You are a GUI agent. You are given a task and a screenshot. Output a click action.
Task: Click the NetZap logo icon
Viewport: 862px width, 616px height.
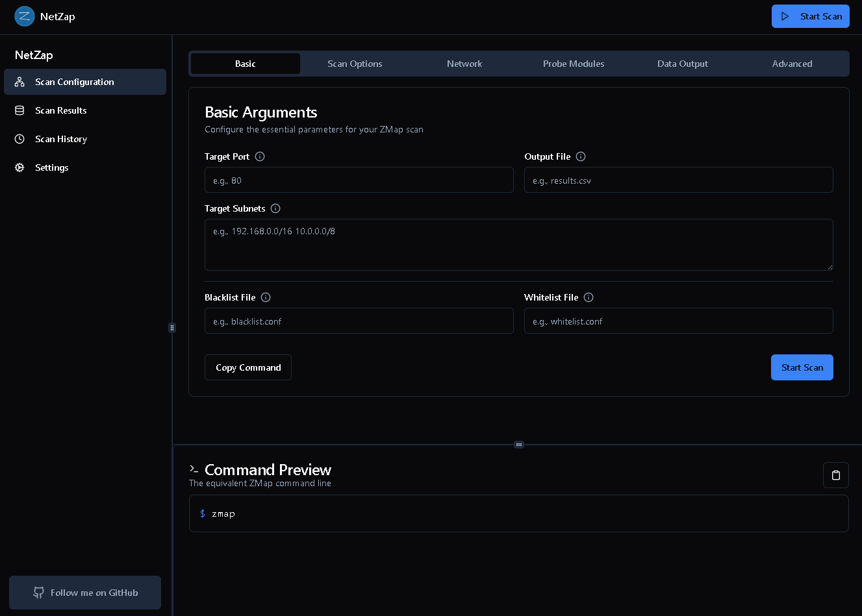click(25, 16)
